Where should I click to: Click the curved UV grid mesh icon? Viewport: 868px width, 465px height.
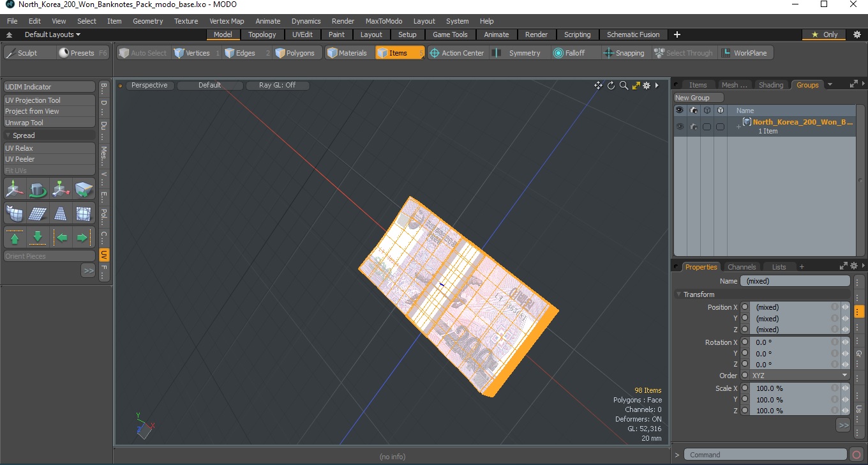point(15,213)
